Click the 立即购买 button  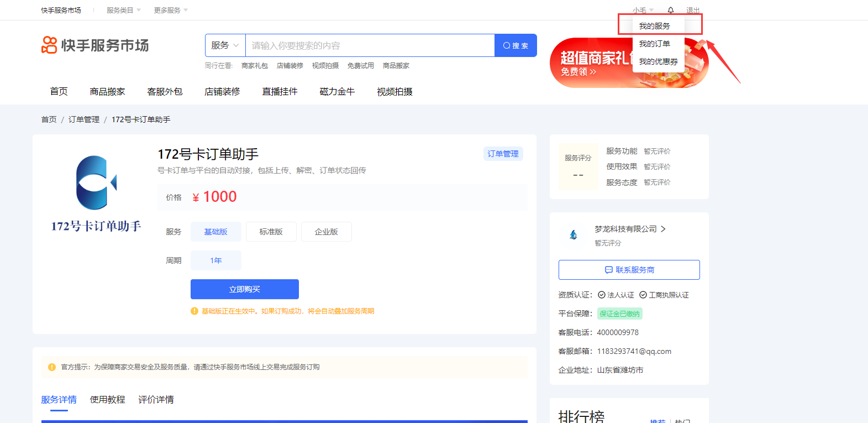[245, 289]
